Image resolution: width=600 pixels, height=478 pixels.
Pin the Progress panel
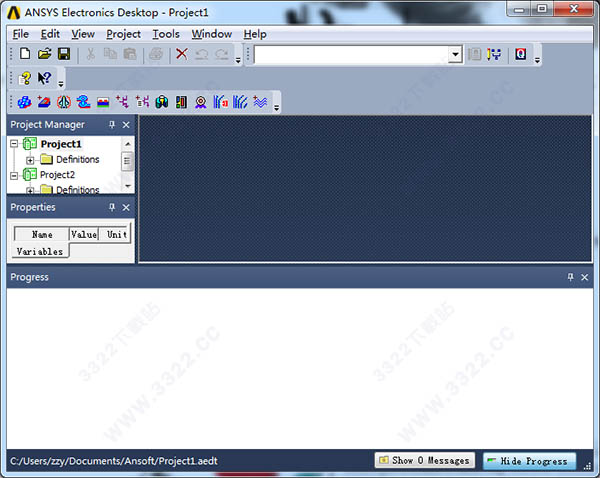(570, 277)
